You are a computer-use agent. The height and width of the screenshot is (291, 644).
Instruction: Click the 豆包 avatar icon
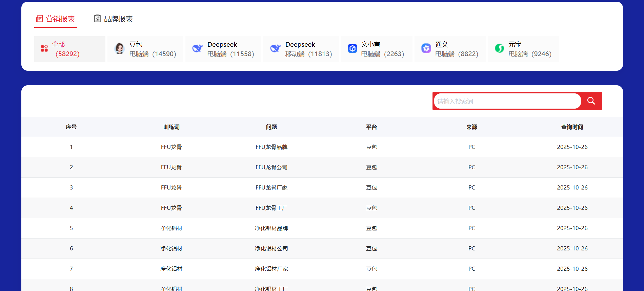[x=120, y=49]
